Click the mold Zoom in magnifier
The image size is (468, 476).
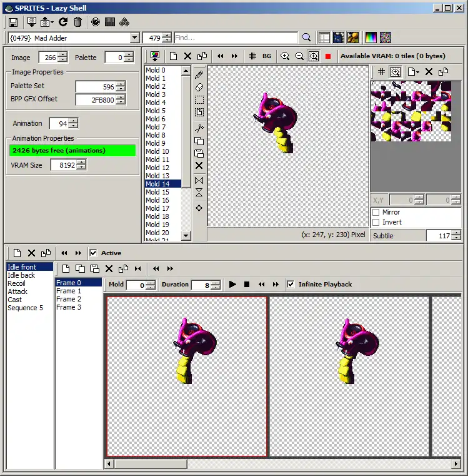(284, 56)
